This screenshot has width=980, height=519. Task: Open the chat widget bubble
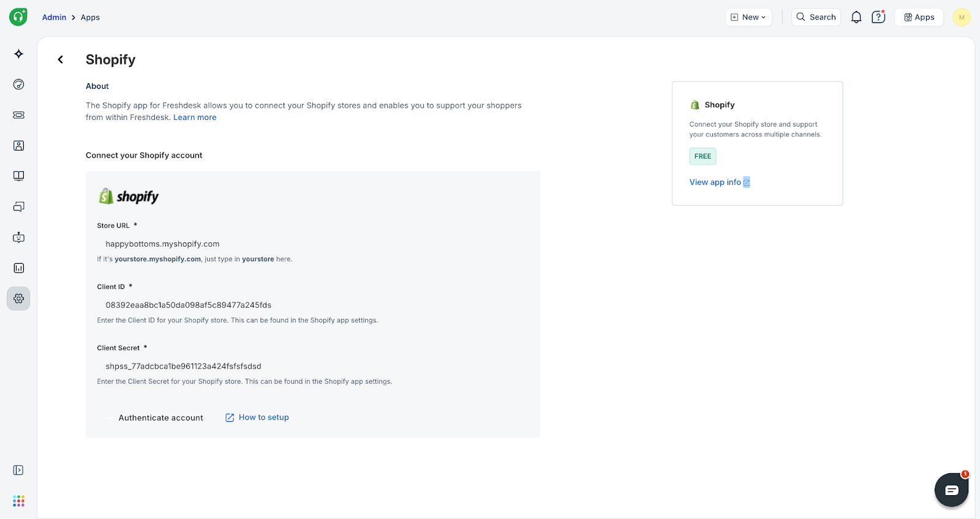coord(951,490)
